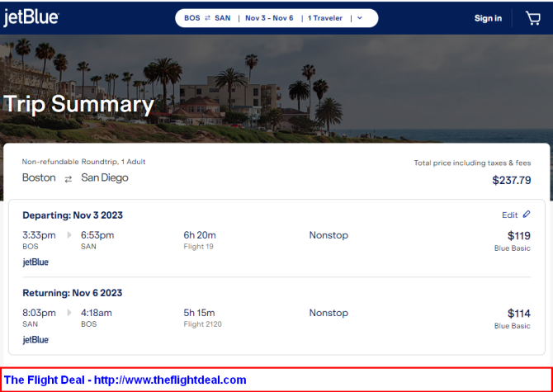The height and width of the screenshot is (392, 553).
Task: Click the 6h 20m duration
Action: point(200,235)
